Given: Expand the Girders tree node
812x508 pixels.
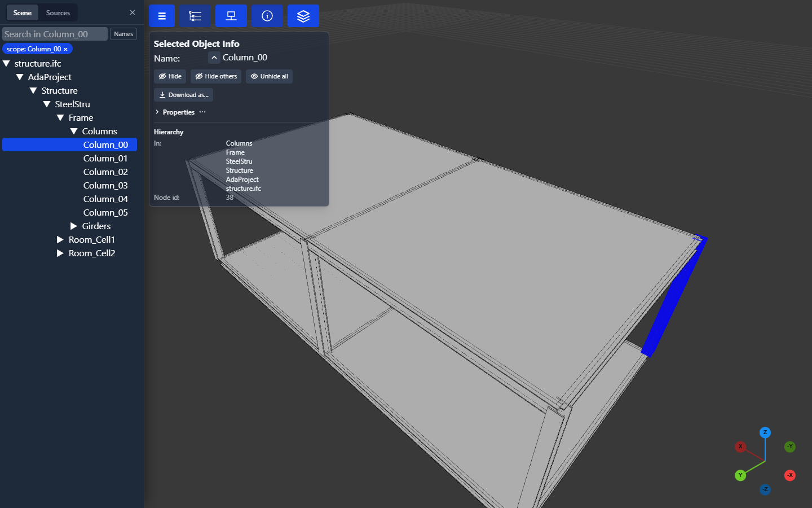Looking at the screenshot, I should click(73, 226).
